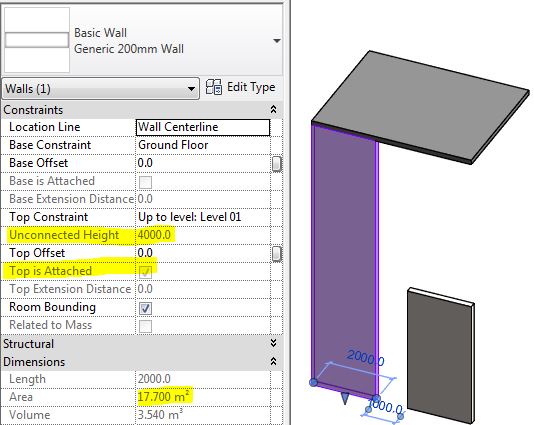The image size is (534, 425).
Task: Toggle the Base is Attached checkbox
Action: click(145, 182)
